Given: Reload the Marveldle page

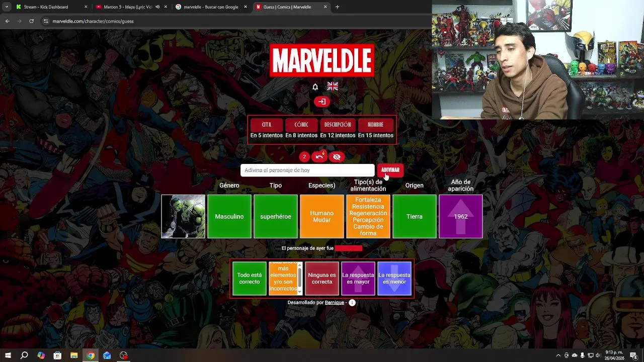Looking at the screenshot, I should point(31,21).
